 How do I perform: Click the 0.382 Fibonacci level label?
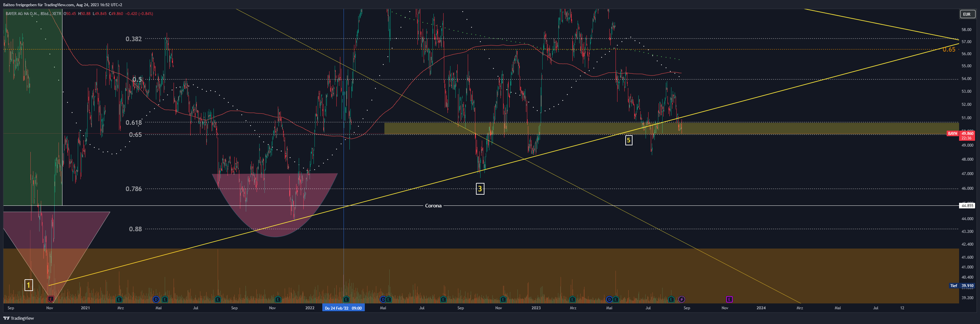click(134, 39)
